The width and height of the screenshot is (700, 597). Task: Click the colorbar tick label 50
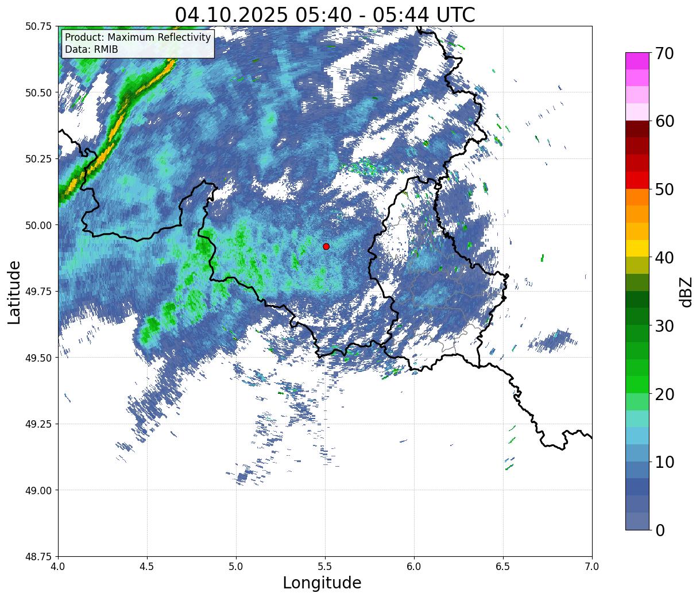point(664,189)
